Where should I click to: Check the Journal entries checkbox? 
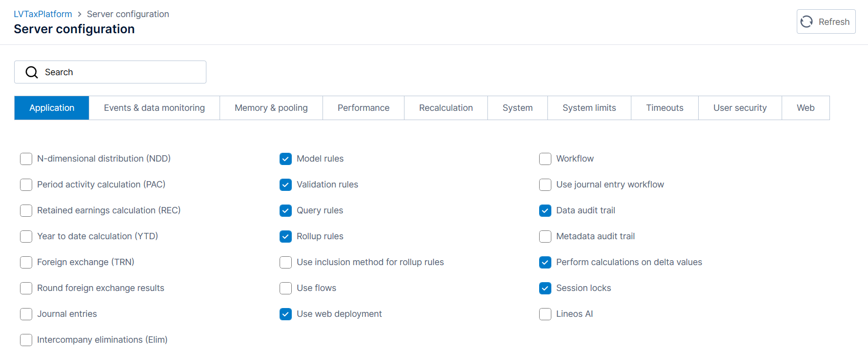(26, 314)
